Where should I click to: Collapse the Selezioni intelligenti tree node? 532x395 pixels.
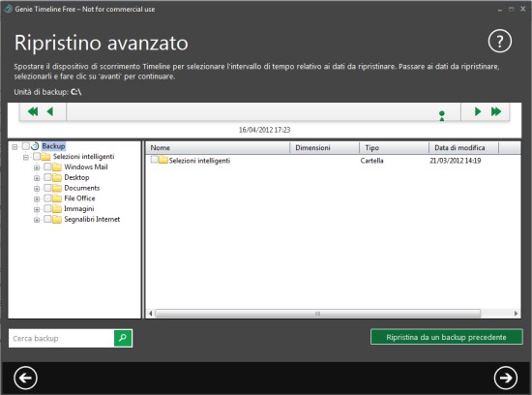coord(26,157)
